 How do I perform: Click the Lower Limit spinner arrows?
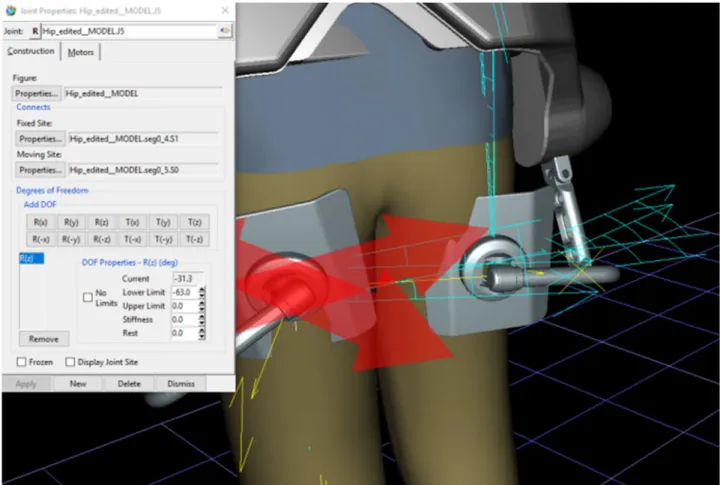point(202,292)
